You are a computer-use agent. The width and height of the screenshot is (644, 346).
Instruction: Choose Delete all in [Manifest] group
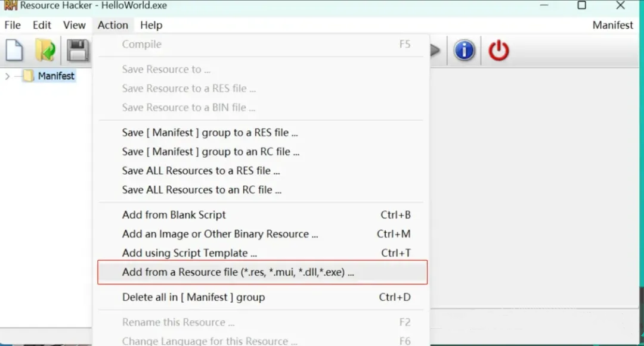click(x=262, y=297)
